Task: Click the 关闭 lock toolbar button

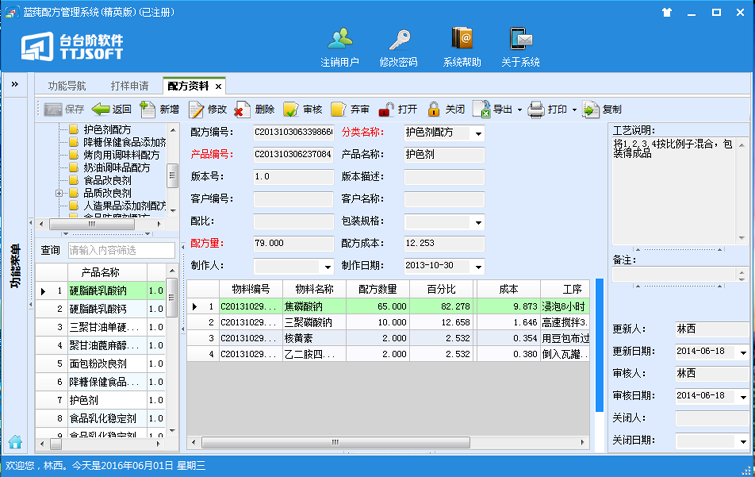Action: tap(445, 110)
